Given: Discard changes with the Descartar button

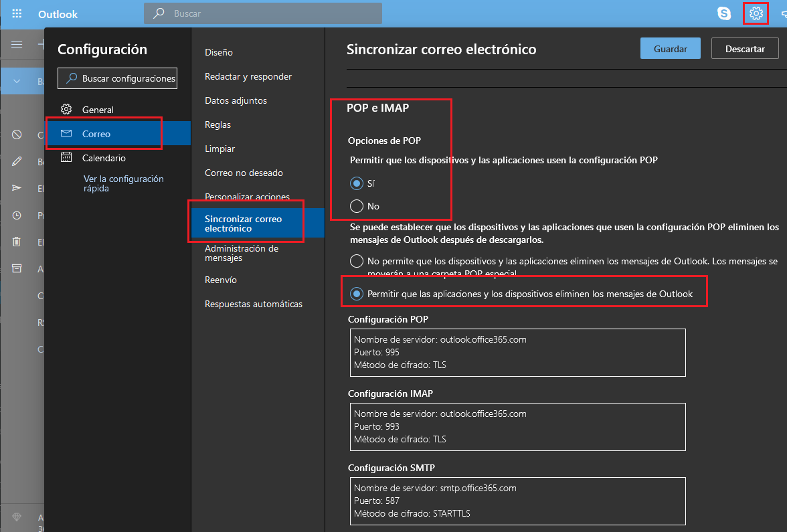Looking at the screenshot, I should point(745,48).
